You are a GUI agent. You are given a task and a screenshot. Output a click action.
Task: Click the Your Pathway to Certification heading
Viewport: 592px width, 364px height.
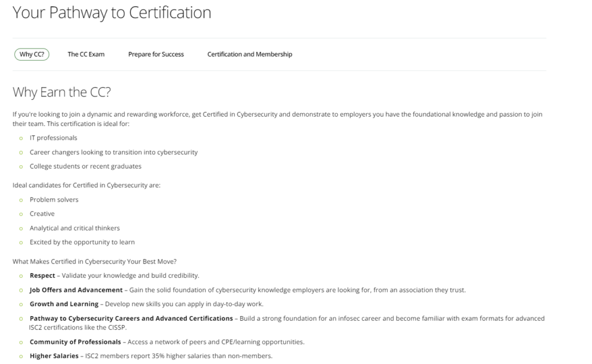[x=112, y=13]
